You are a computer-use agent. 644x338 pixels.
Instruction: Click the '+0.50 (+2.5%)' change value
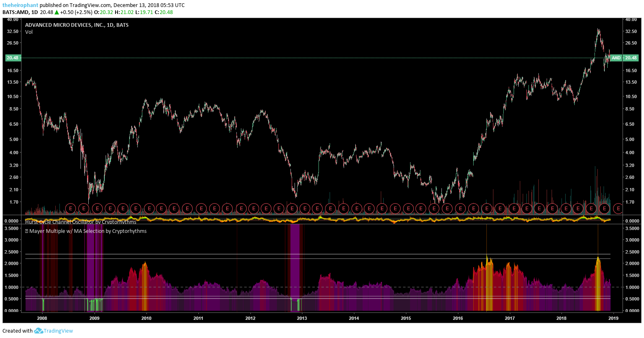[76, 12]
